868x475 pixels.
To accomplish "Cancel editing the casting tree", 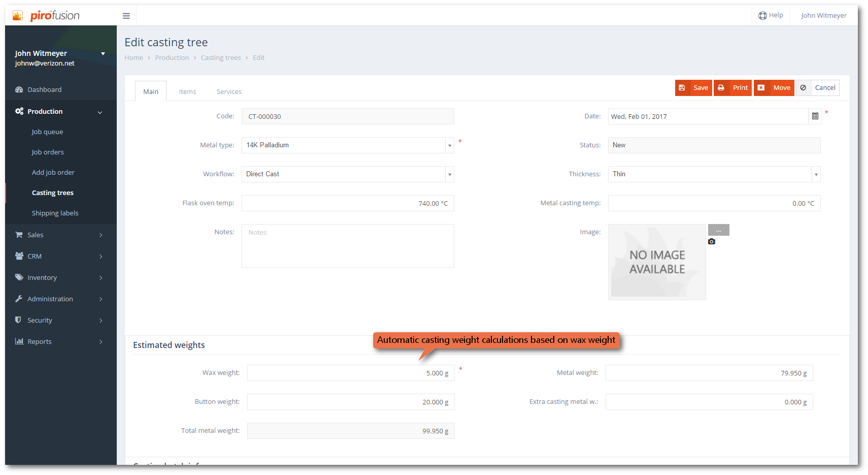I will click(x=818, y=88).
